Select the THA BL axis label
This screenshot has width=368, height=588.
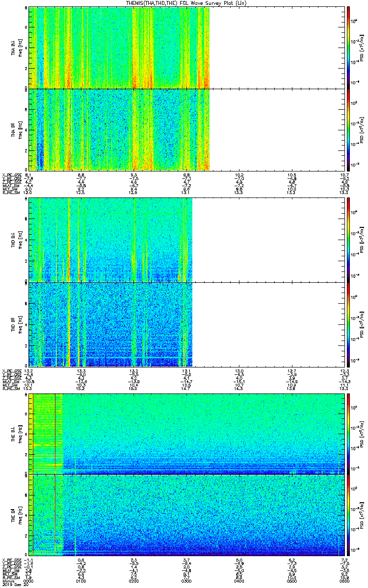(14, 48)
